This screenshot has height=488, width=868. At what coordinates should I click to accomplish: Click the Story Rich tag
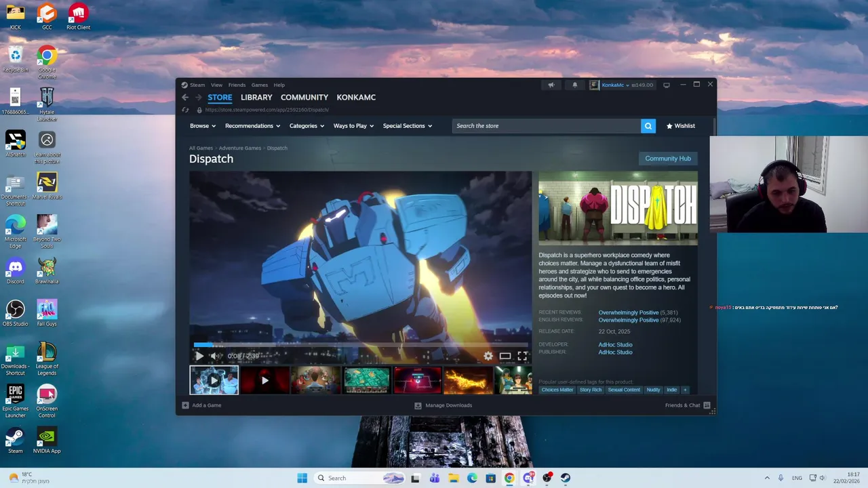pyautogui.click(x=591, y=390)
